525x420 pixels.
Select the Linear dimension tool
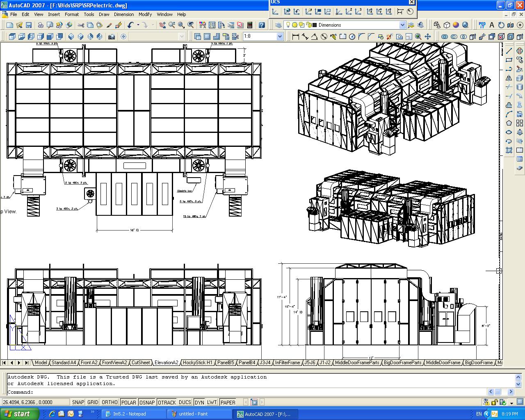click(x=295, y=37)
